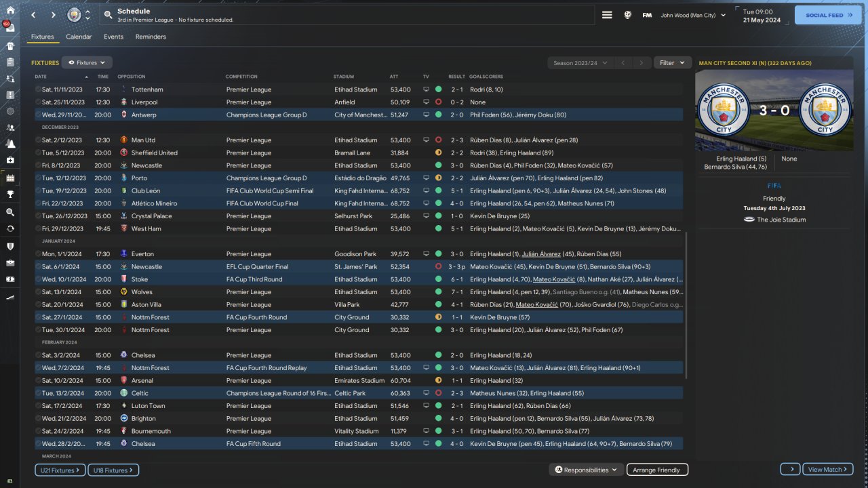The width and height of the screenshot is (868, 488).
Task: Click Mateo Kovačić link in Stoke row
Action: (554, 279)
